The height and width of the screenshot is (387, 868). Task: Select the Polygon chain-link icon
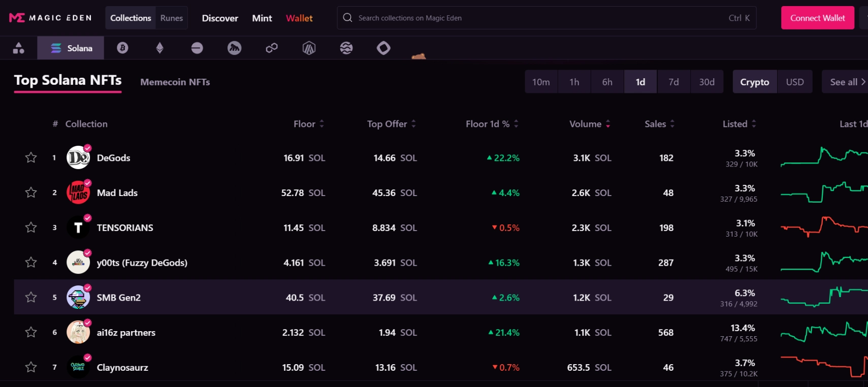point(272,48)
